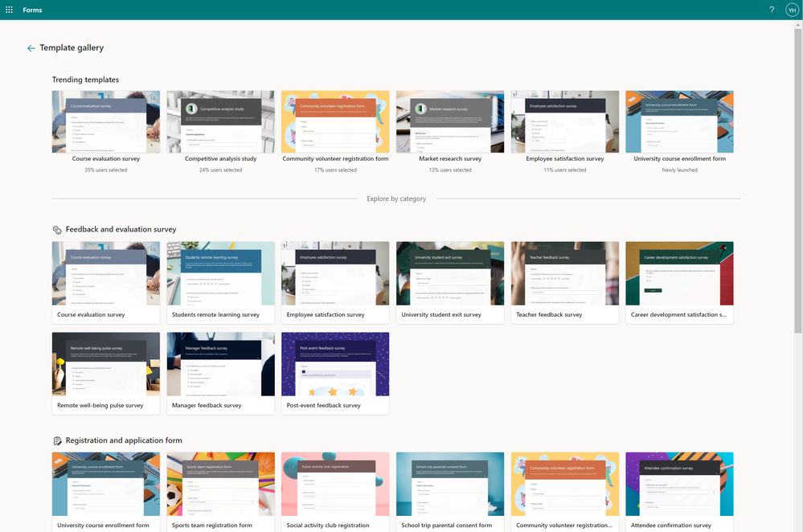Click the Explore by category label
Image resolution: width=803 pixels, height=532 pixels.
point(396,198)
